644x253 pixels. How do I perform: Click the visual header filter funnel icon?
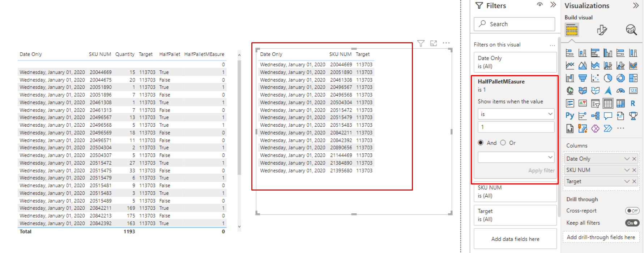(421, 43)
